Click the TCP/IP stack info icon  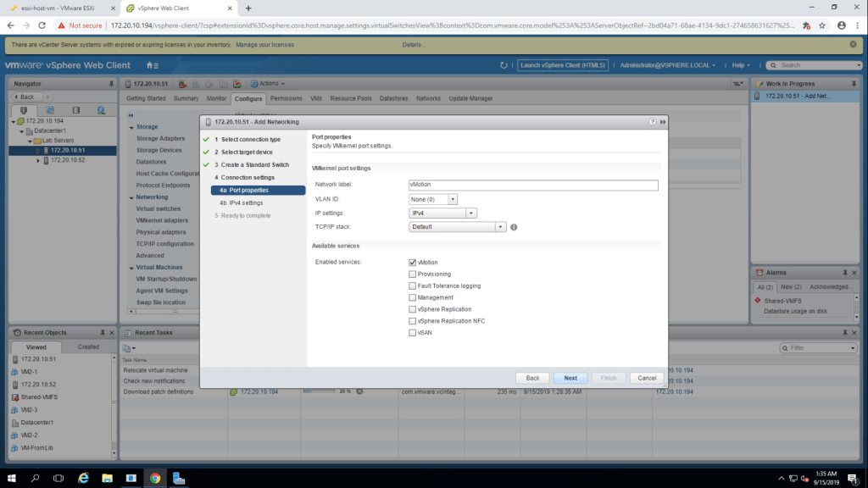pyautogui.click(x=514, y=227)
